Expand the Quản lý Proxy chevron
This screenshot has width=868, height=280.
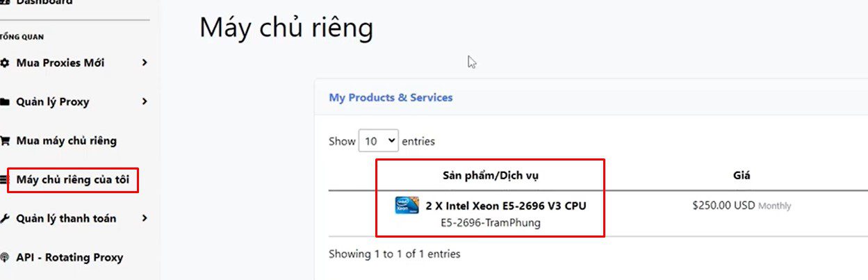click(145, 101)
